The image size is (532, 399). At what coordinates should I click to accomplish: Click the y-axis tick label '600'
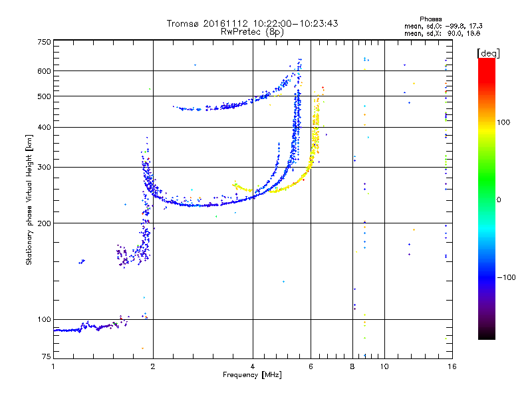tap(45, 71)
